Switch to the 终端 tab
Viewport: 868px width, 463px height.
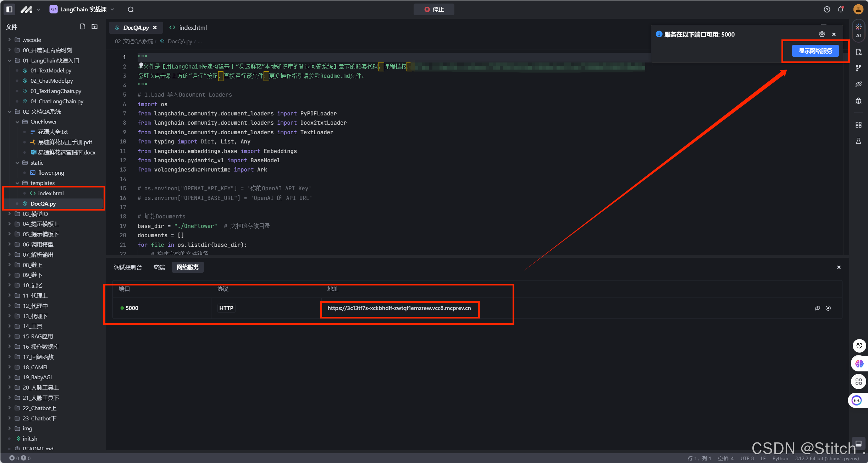click(x=159, y=267)
